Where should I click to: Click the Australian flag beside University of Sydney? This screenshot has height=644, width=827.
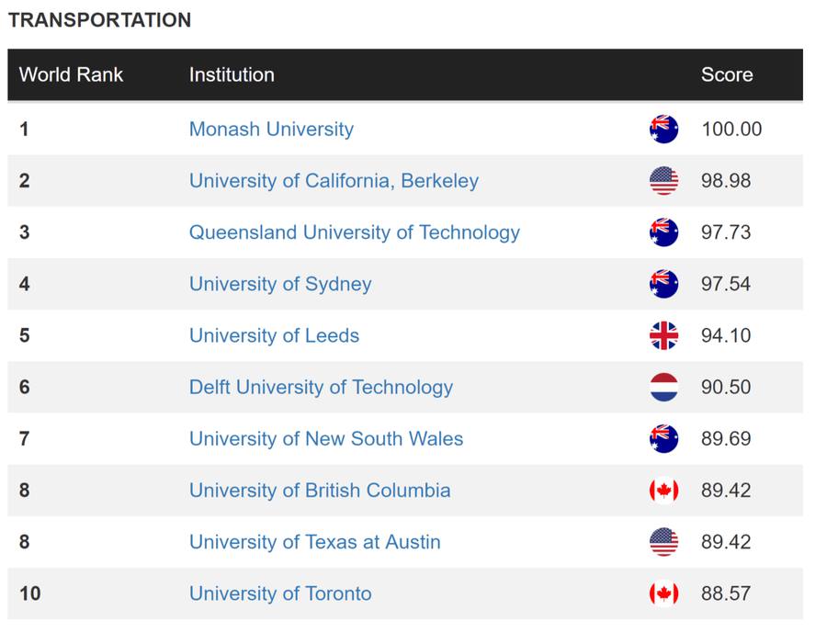(663, 284)
